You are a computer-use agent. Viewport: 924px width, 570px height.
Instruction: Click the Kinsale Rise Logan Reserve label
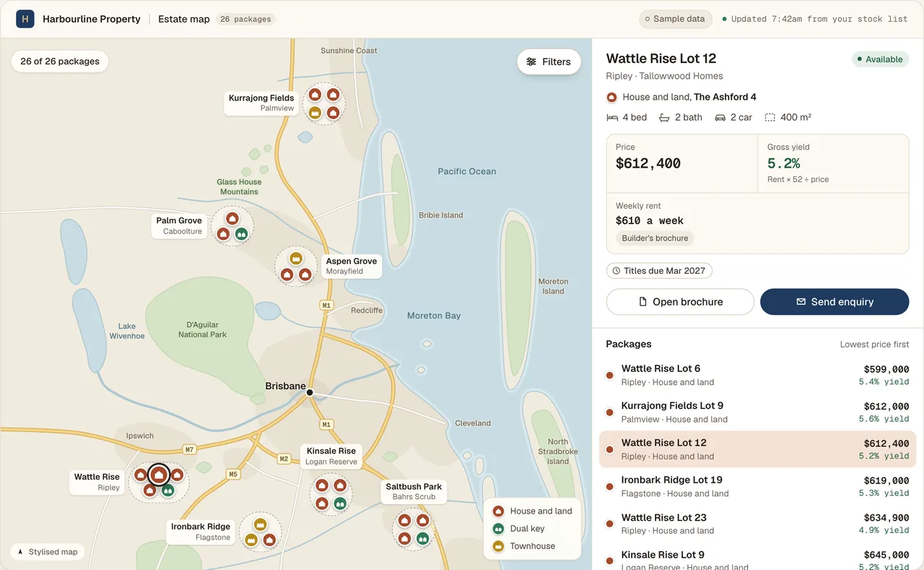(331, 456)
